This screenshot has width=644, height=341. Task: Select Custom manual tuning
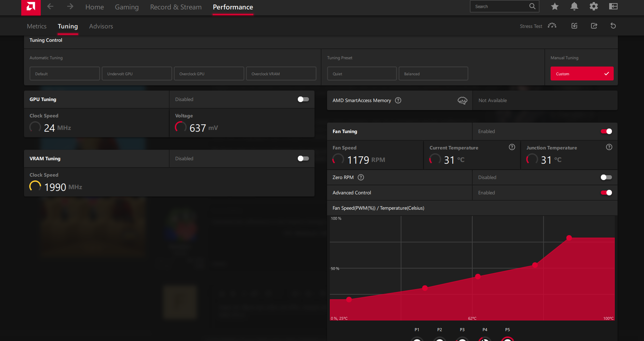coord(582,73)
